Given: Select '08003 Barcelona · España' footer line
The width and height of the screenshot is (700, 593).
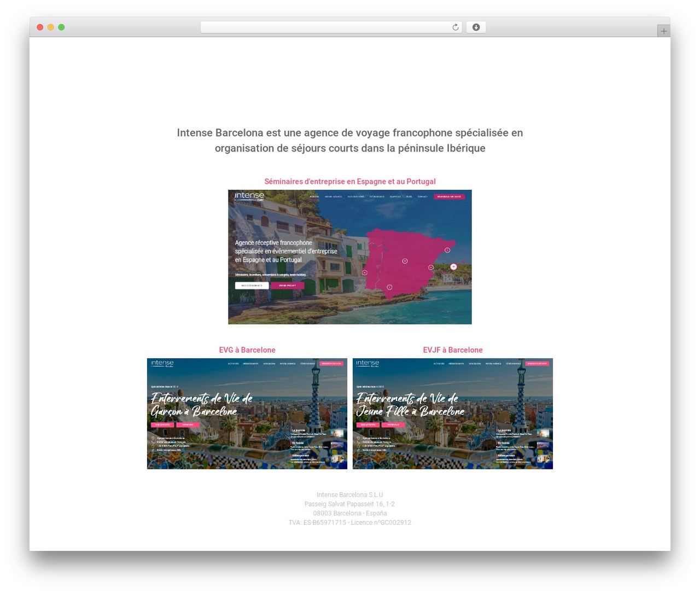Looking at the screenshot, I should pyautogui.click(x=350, y=513).
